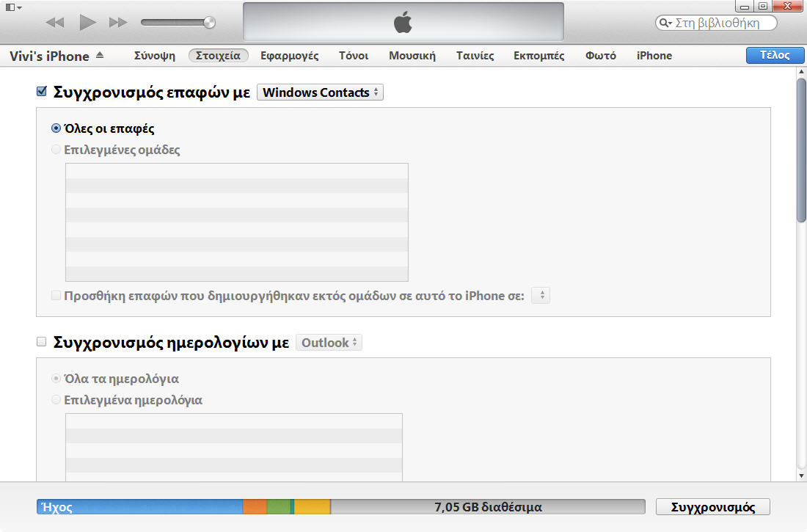
Task: Select the iPhone tab
Action: pyautogui.click(x=654, y=56)
